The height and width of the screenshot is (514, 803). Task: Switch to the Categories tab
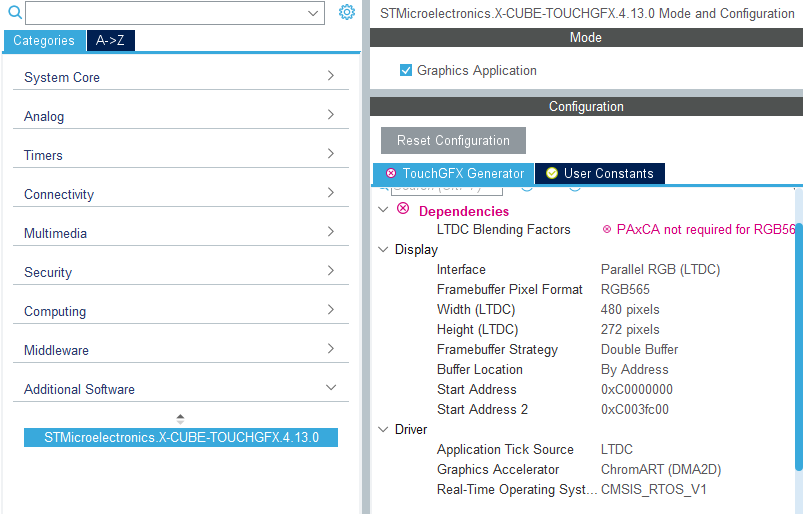pyautogui.click(x=44, y=40)
